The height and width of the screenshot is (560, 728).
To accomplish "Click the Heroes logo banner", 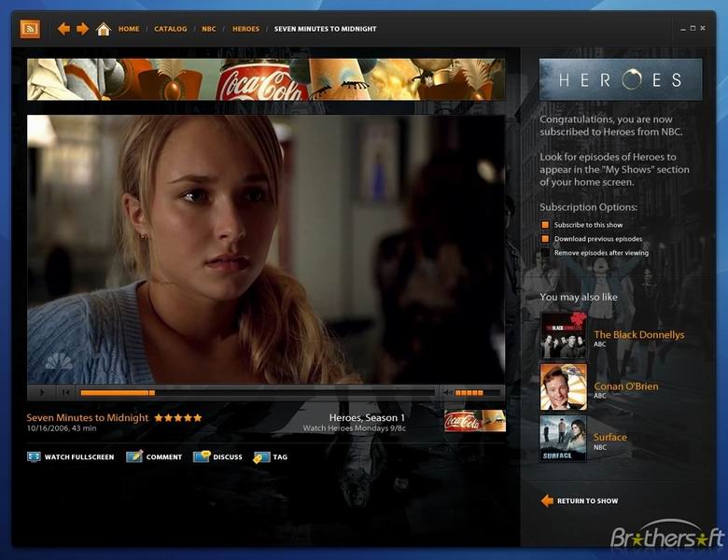I will [x=621, y=79].
